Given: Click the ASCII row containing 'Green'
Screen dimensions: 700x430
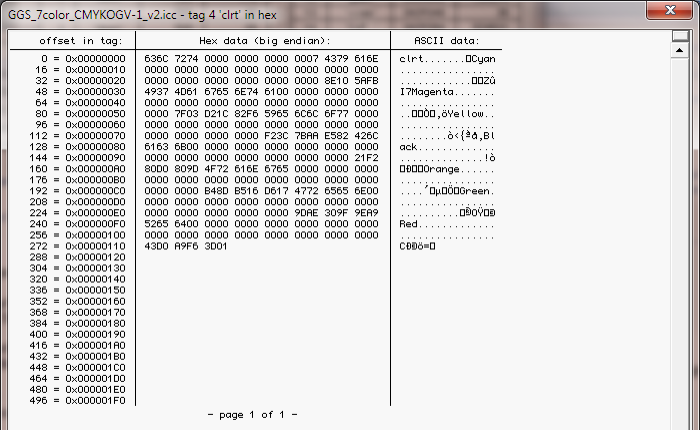Looking at the screenshot, I should [447, 190].
